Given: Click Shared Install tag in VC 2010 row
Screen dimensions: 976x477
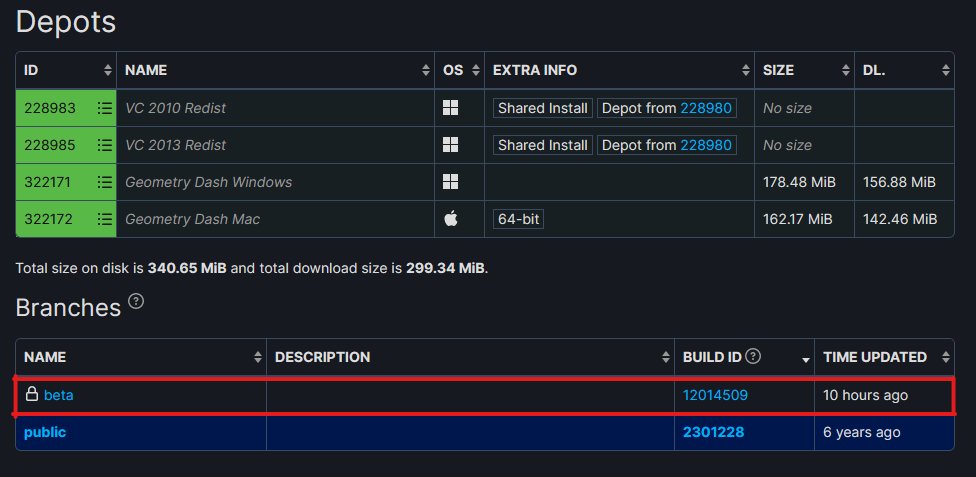Looking at the screenshot, I should [543, 108].
